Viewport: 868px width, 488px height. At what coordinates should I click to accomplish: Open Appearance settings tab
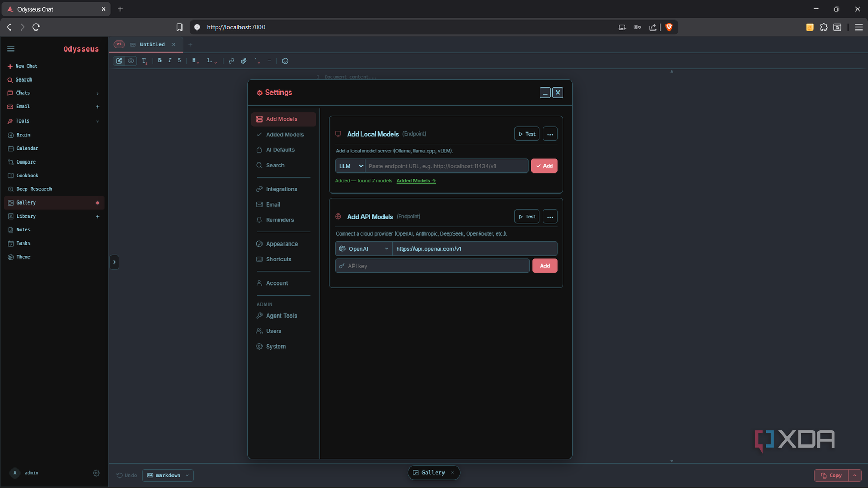click(284, 244)
